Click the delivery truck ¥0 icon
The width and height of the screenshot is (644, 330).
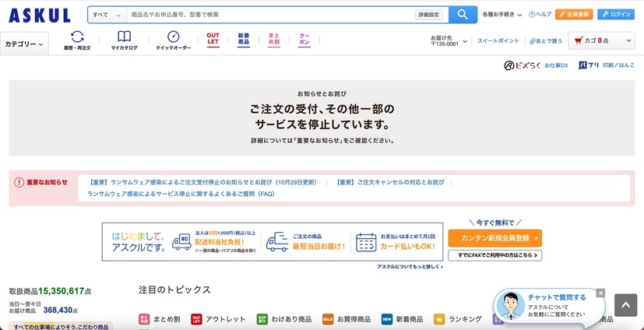181,242
